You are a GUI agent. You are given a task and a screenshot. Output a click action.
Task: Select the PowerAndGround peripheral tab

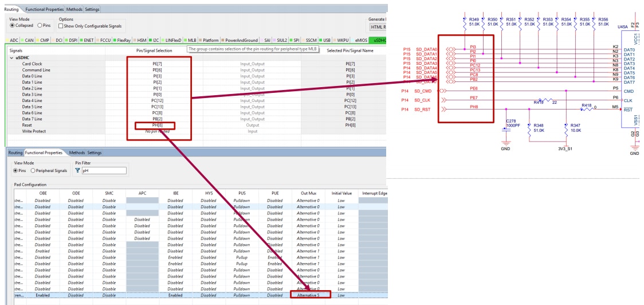point(241,41)
